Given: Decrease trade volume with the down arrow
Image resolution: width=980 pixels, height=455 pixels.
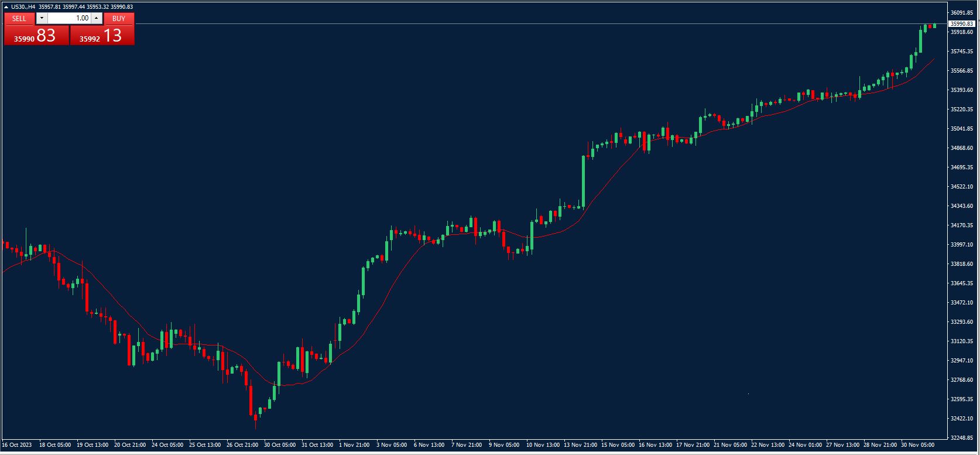Looking at the screenshot, I should 42,18.
